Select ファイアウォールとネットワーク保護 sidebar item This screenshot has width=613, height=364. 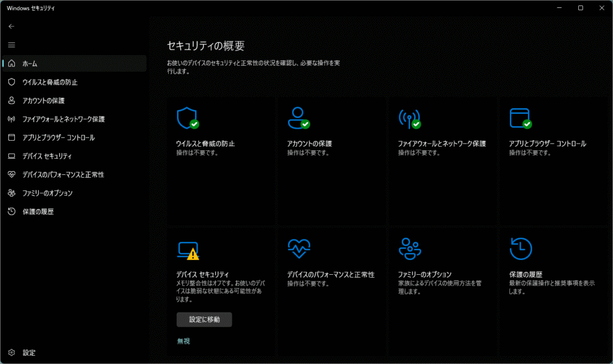click(63, 119)
